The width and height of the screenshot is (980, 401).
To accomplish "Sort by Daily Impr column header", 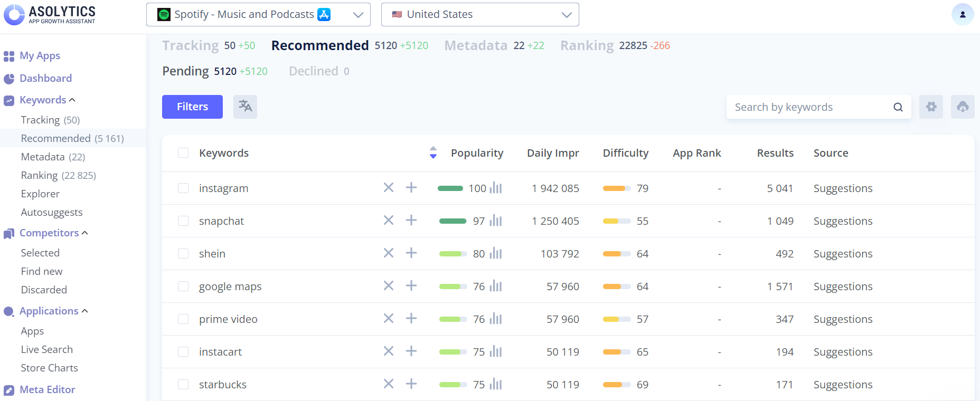I will [x=553, y=153].
